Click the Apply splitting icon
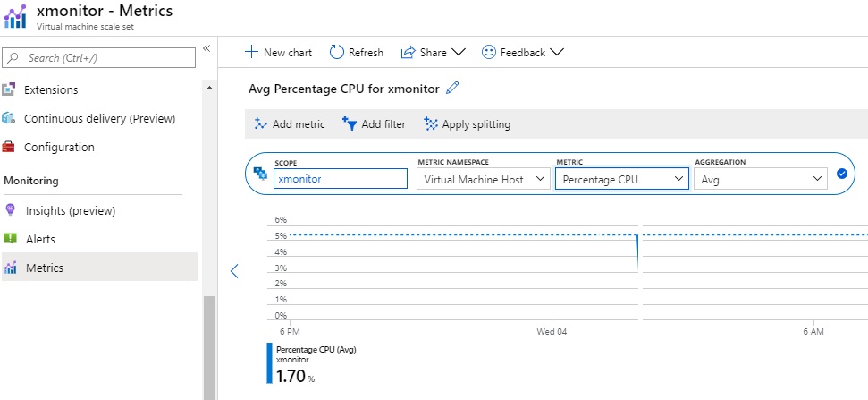This screenshot has width=868, height=400. coord(431,124)
